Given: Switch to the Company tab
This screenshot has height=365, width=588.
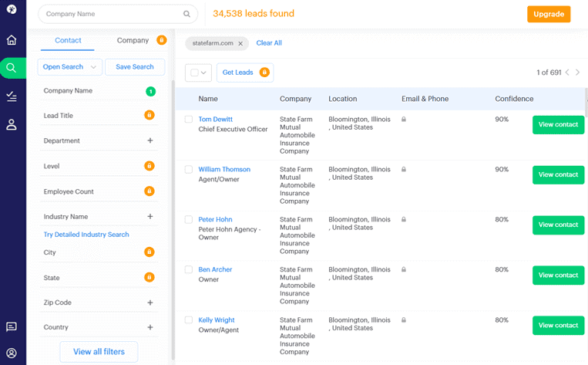Looking at the screenshot, I should point(133,40).
